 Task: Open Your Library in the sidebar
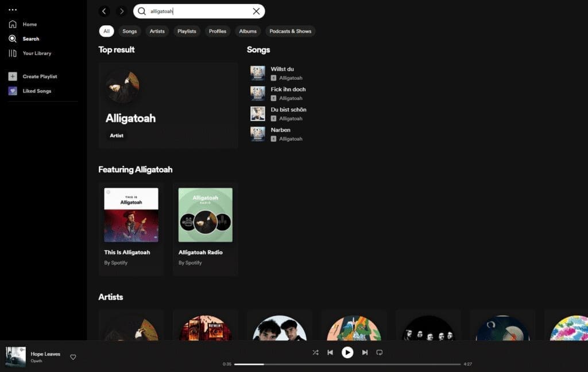pyautogui.click(x=30, y=53)
